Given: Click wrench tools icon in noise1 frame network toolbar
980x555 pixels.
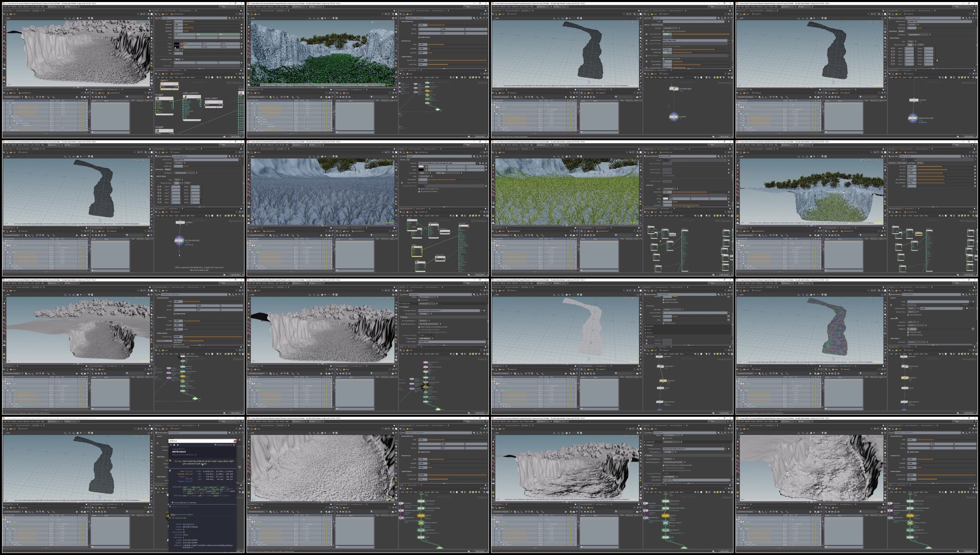Looking at the screenshot, I should [x=206, y=78].
